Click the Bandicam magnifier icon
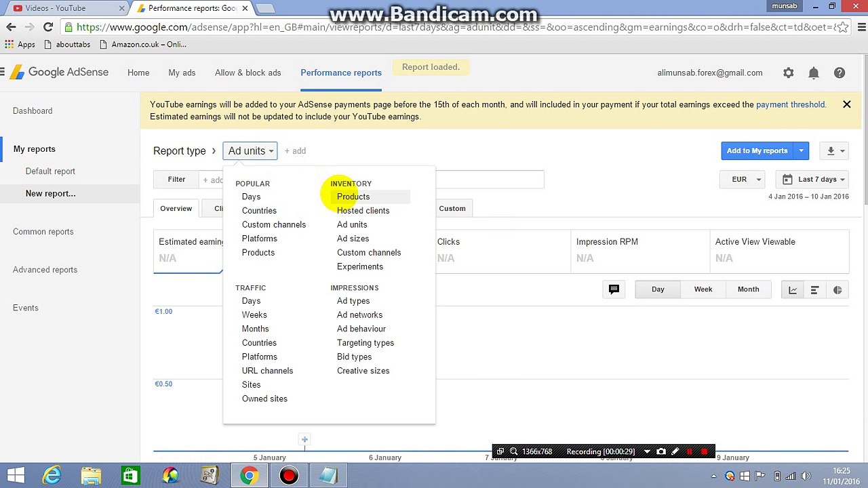The width and height of the screenshot is (868, 488). click(513, 451)
